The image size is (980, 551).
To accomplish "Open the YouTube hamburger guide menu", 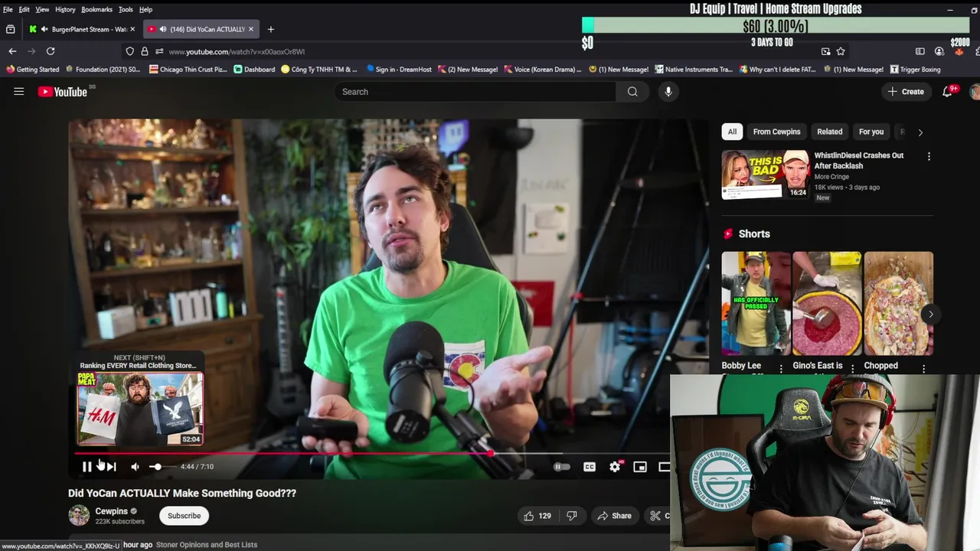I will point(19,92).
